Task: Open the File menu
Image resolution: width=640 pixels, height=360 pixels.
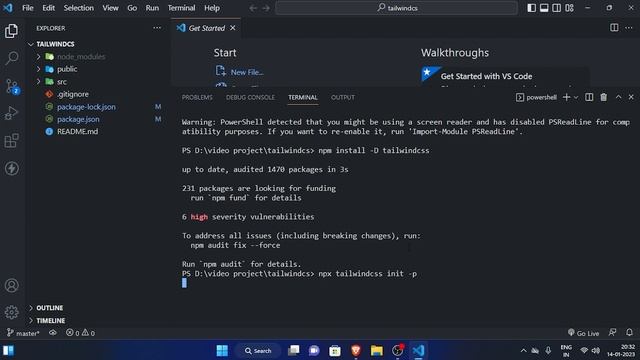Action: point(28,8)
